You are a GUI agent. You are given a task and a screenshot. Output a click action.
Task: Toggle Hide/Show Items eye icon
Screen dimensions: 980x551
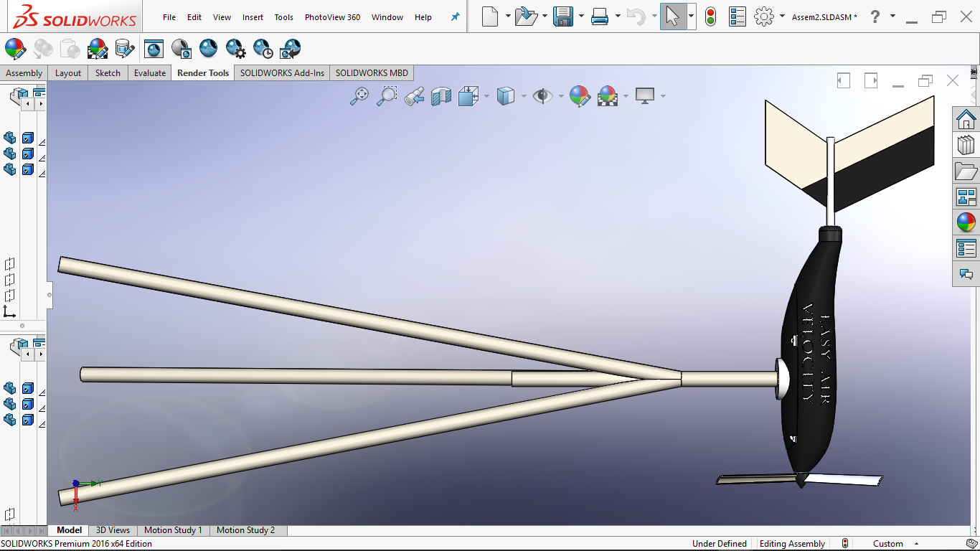pos(542,95)
